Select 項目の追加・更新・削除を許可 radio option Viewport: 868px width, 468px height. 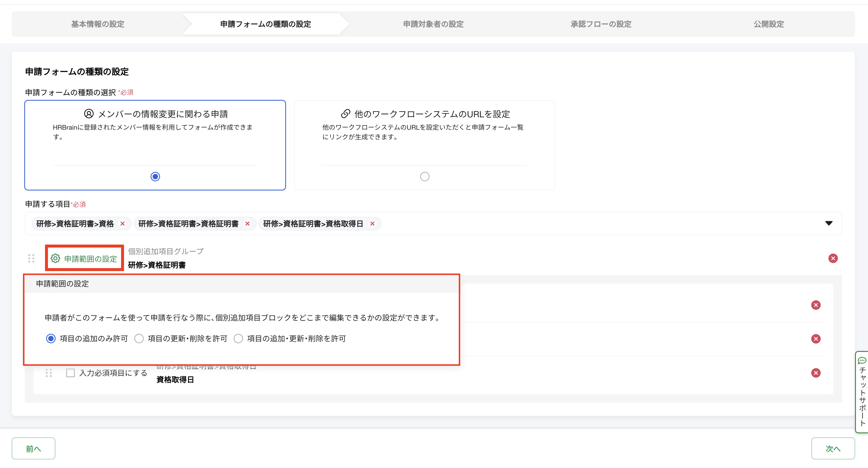238,338
